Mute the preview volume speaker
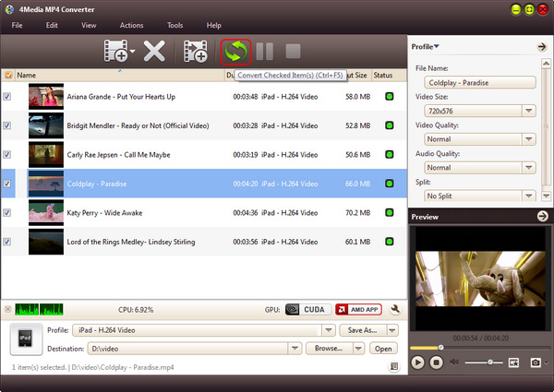 [453, 362]
